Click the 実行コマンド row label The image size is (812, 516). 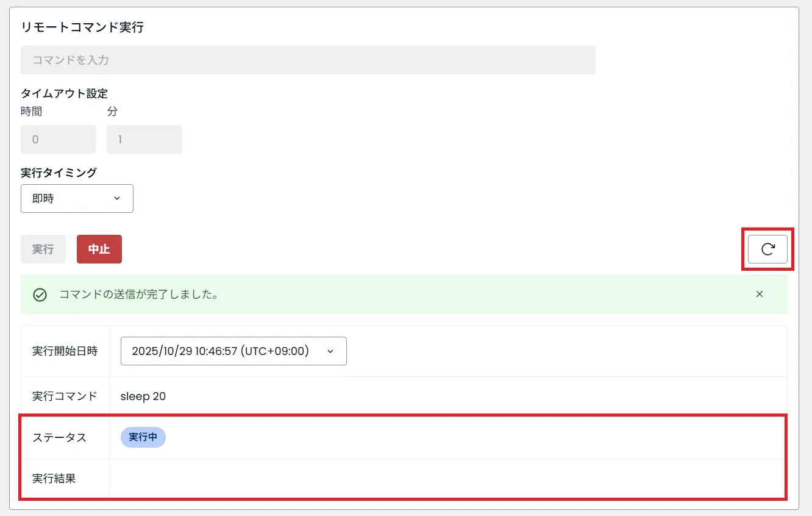pos(65,396)
